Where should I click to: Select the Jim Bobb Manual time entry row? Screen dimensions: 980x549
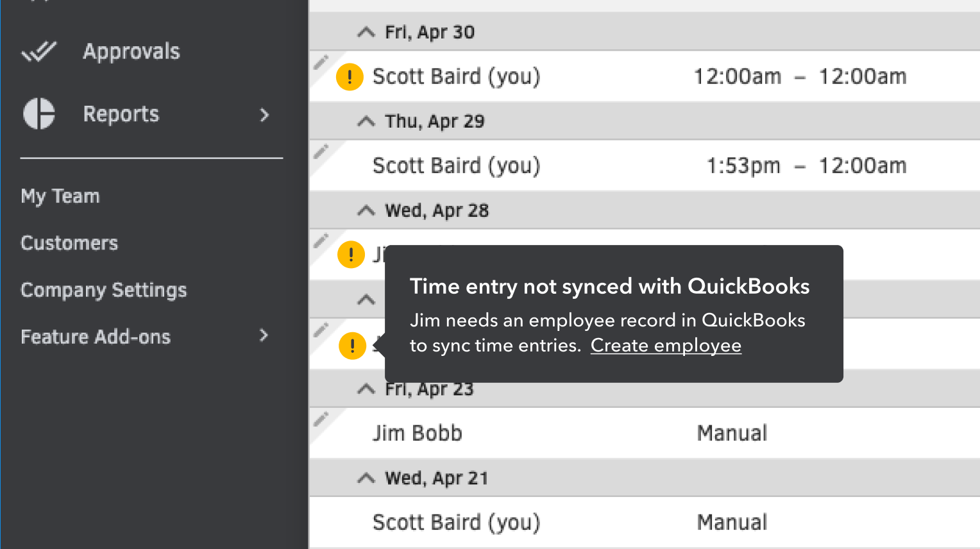click(577, 434)
